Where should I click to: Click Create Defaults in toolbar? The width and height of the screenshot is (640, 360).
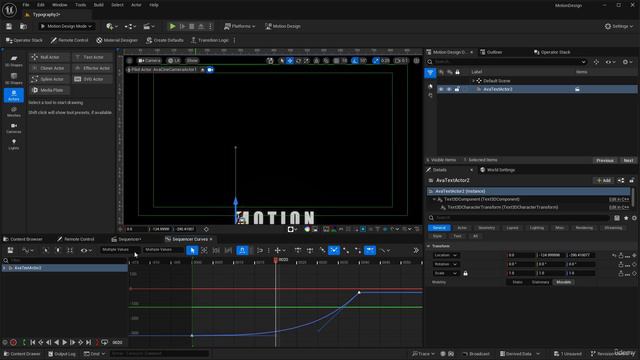click(x=165, y=40)
